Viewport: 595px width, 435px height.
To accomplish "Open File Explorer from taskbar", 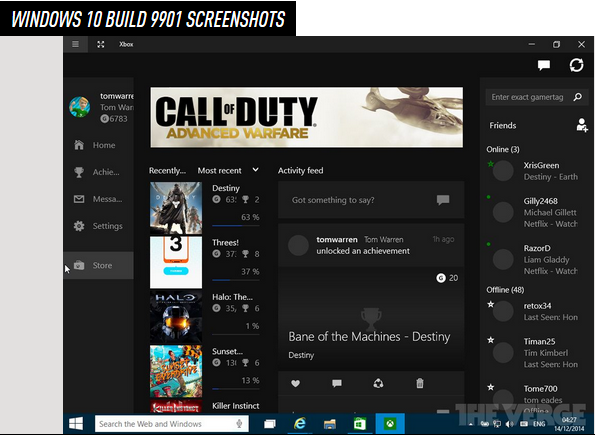I will point(330,424).
